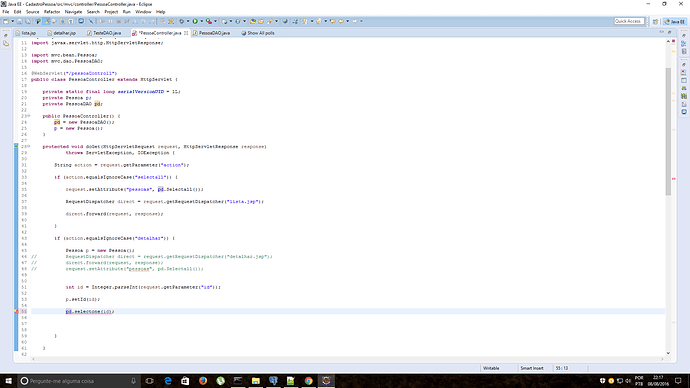Click the Save All toolbar icon
690x388 pixels.
(x=28, y=21)
